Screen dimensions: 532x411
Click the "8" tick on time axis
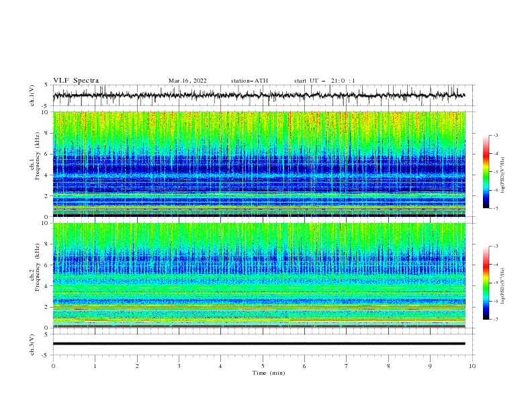click(x=388, y=366)
